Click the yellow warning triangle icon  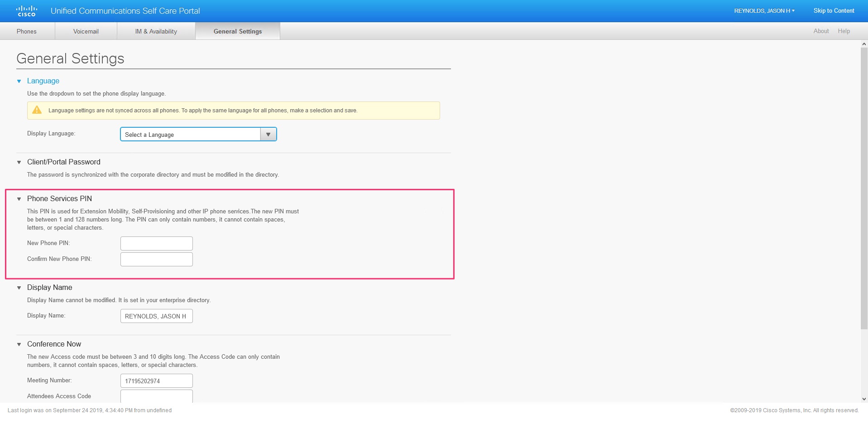(x=37, y=110)
